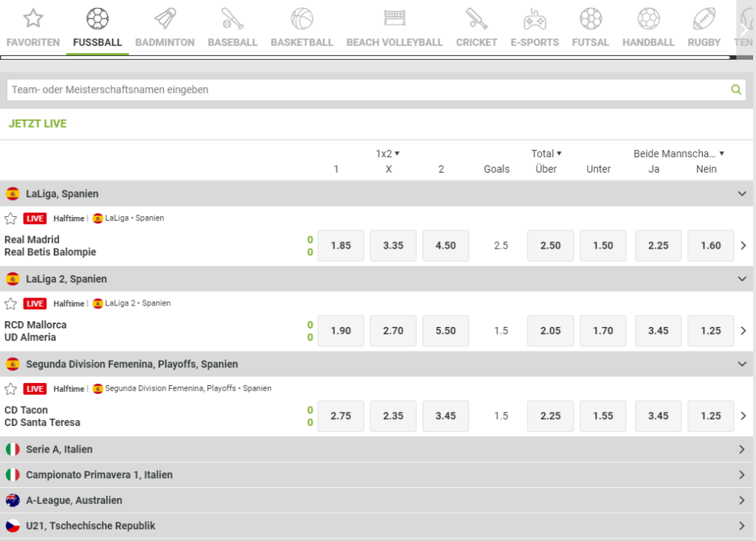Select Über odds 2.05 for Mallorca match
The height and width of the screenshot is (541, 756).
551,331
